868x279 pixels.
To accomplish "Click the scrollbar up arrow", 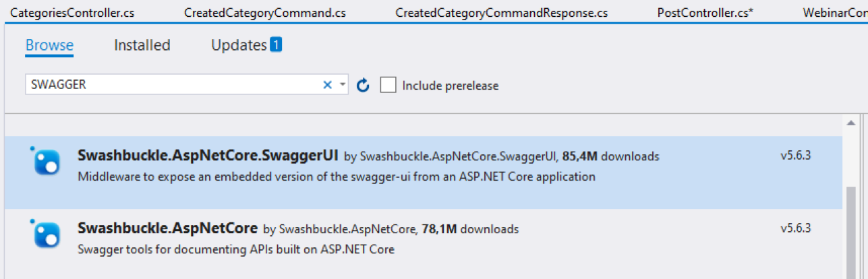I will click(852, 123).
